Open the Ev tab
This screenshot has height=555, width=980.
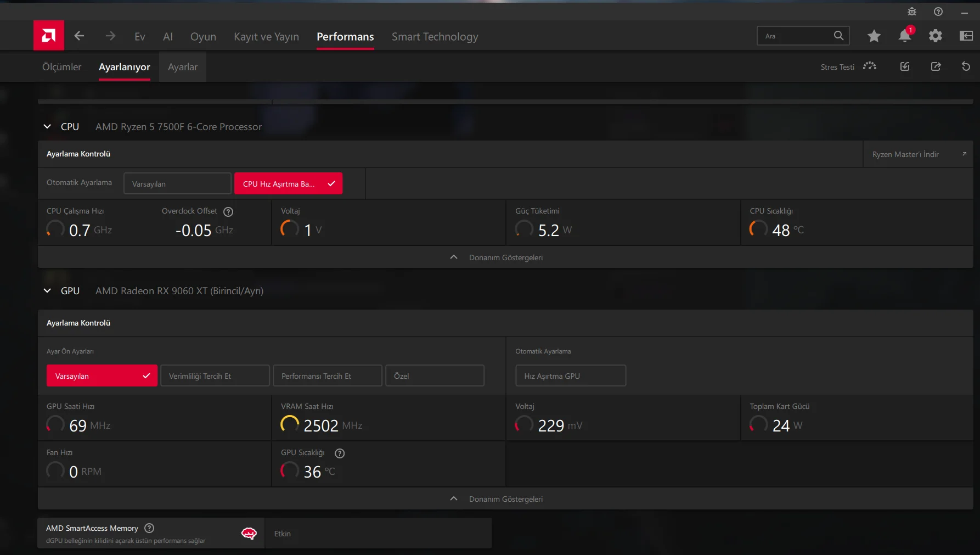tap(140, 37)
